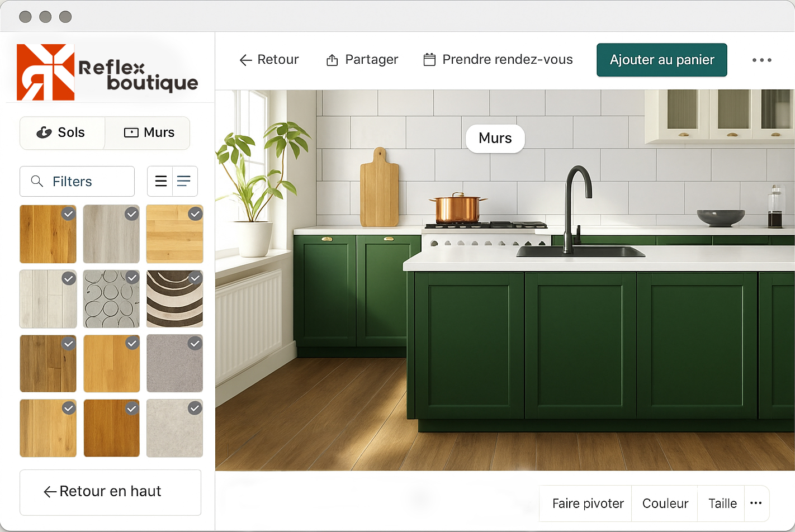Click the Murs label on kitchen wall

point(495,138)
